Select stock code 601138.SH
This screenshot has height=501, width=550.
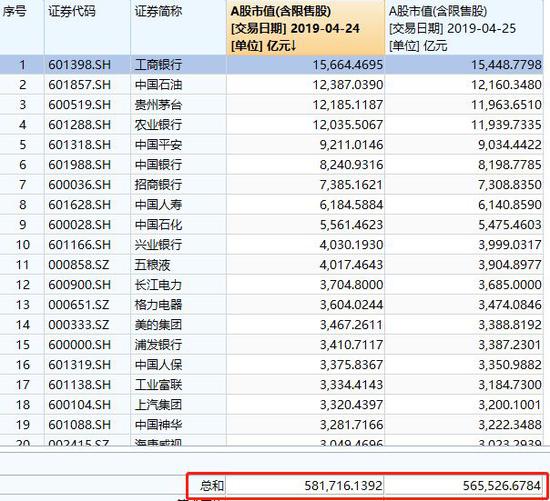tap(80, 385)
